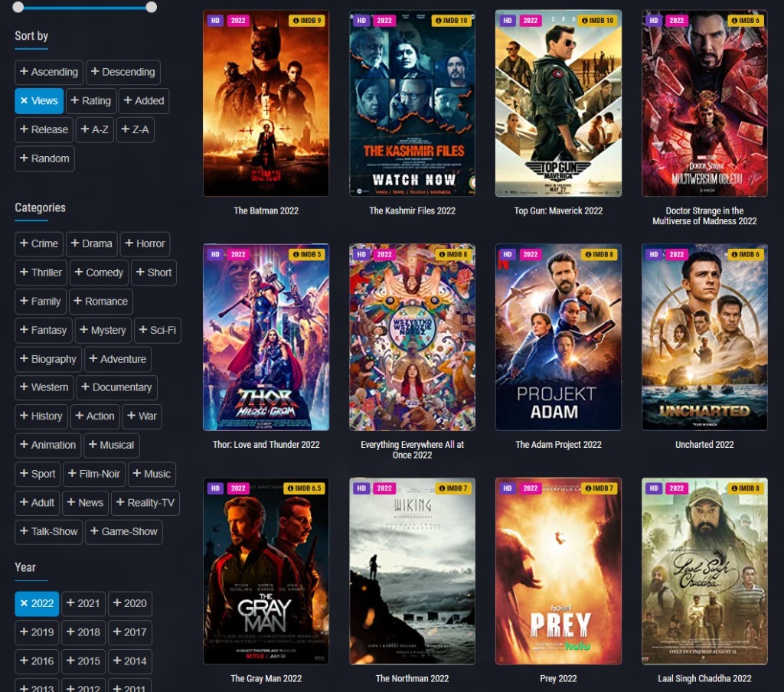This screenshot has height=692, width=784.
Task: Select the 2019 year filter
Action: pos(37,632)
